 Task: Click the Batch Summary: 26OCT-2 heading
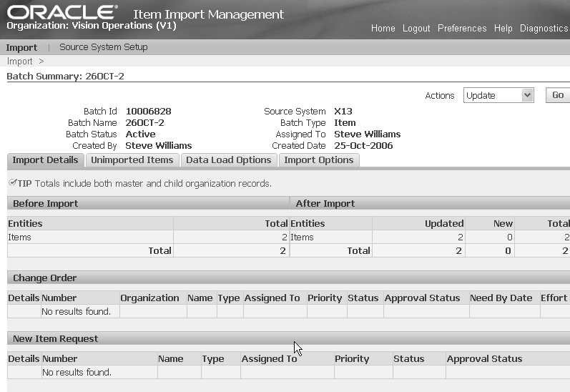click(65, 76)
